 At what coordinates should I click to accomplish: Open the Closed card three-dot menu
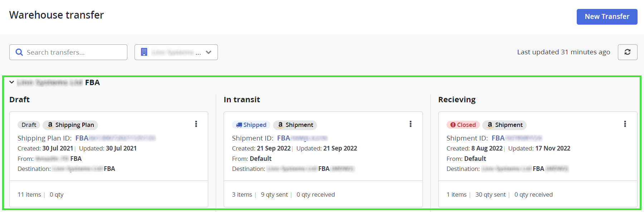pyautogui.click(x=625, y=124)
